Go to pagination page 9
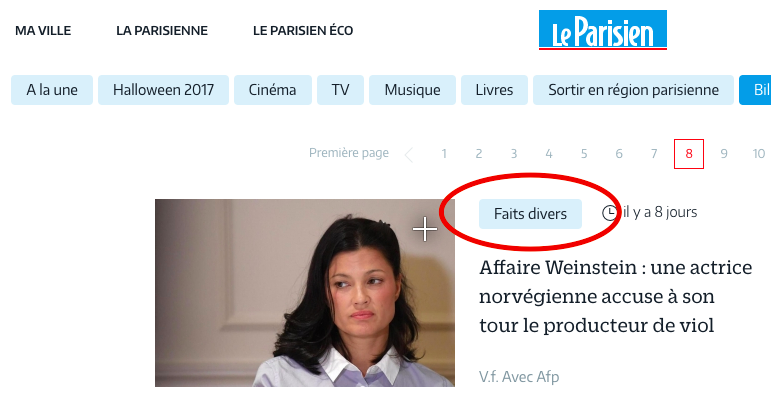Image resolution: width=771 pixels, height=415 pixels. 724,154
